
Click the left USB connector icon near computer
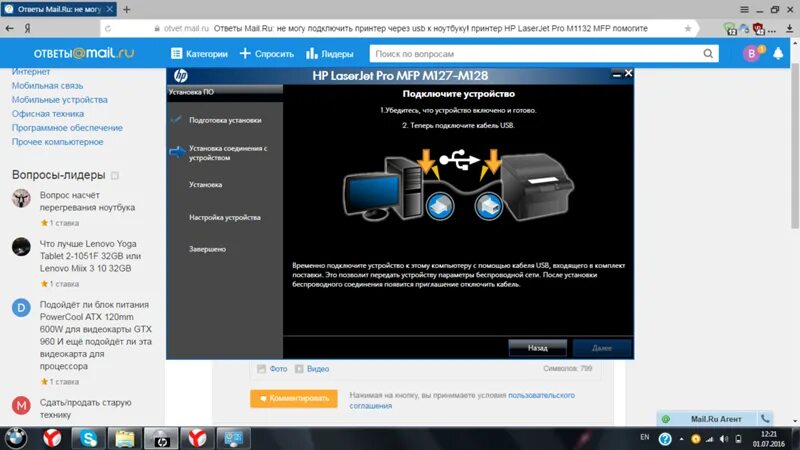pyautogui.click(x=440, y=206)
